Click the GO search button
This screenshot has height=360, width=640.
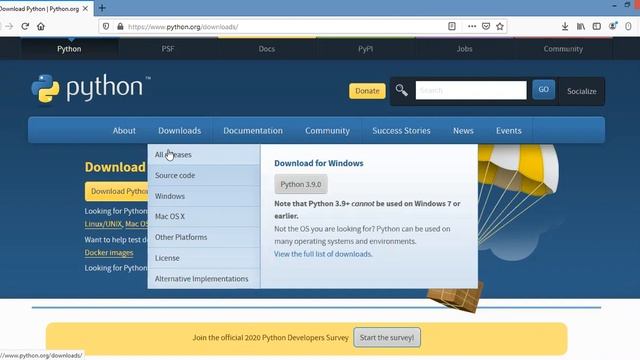(x=543, y=90)
